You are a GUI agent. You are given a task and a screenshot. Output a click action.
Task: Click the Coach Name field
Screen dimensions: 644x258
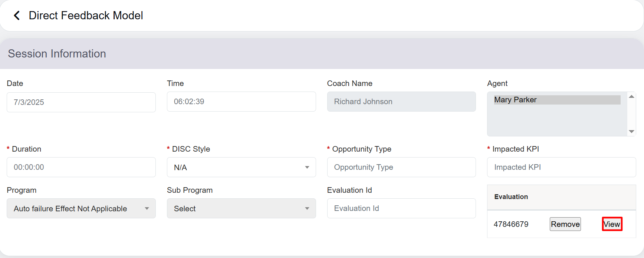tap(401, 102)
